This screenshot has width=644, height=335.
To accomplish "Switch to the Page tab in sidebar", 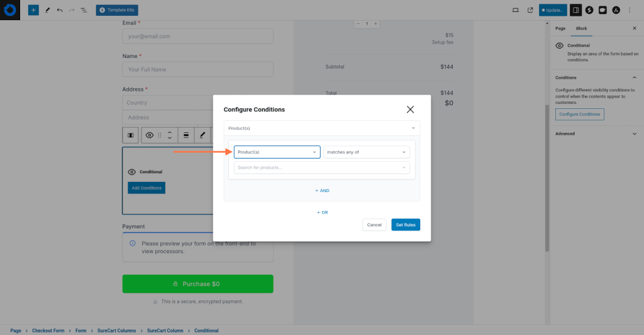I will pyautogui.click(x=560, y=28).
